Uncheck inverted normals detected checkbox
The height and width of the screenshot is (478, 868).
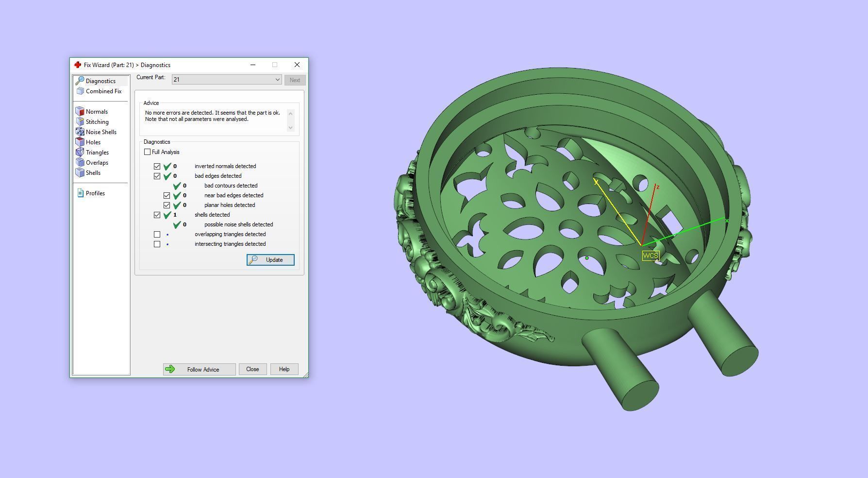click(157, 166)
